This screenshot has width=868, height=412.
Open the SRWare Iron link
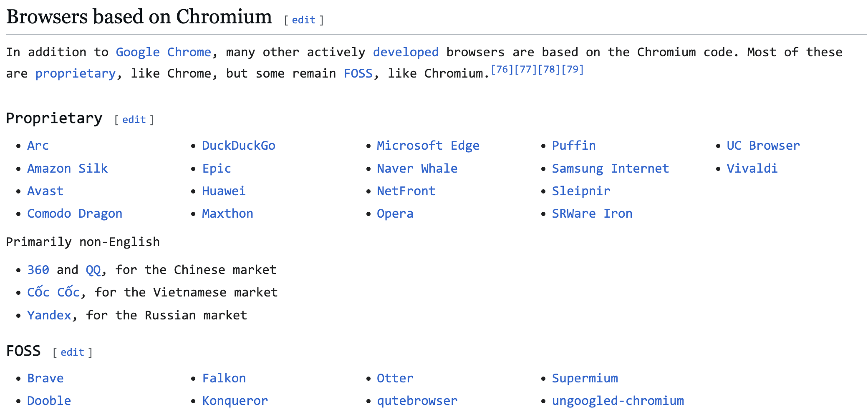592,214
